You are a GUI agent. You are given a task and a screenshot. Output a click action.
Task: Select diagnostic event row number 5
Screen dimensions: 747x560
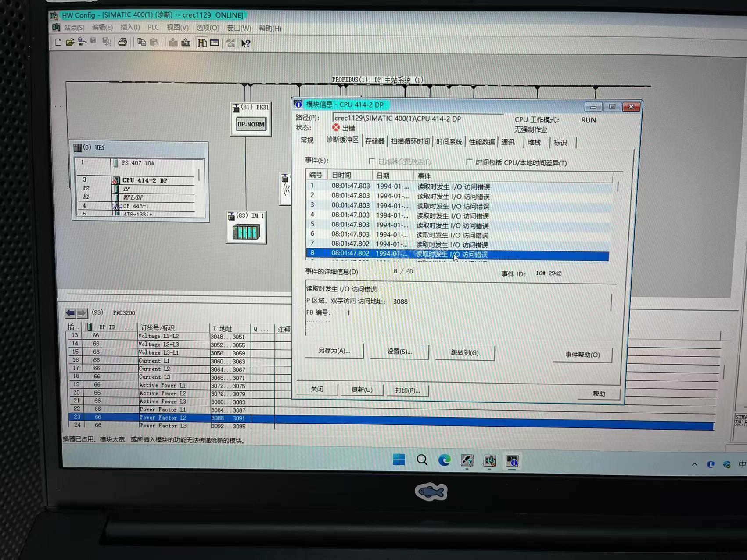pyautogui.click(x=458, y=225)
